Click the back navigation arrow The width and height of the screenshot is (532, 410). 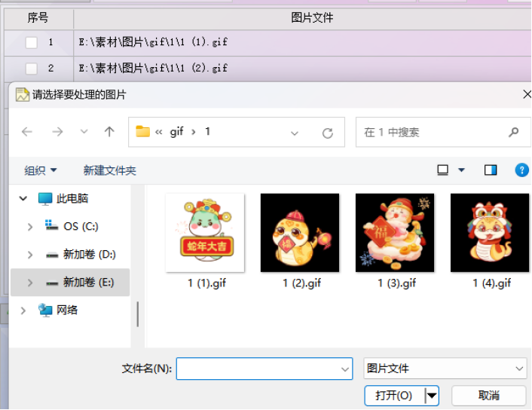coord(27,132)
